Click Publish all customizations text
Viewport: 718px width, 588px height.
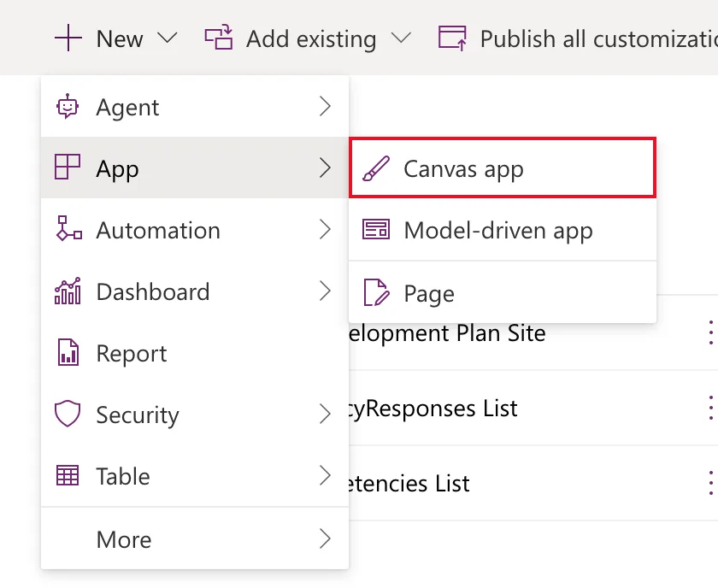pos(599,38)
